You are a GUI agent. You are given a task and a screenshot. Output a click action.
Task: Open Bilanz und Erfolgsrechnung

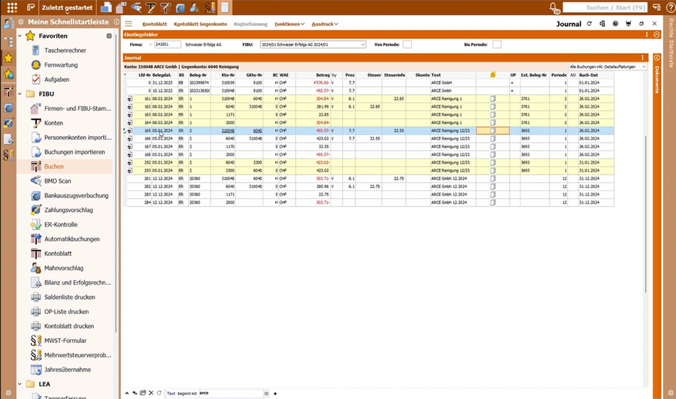[x=77, y=283]
